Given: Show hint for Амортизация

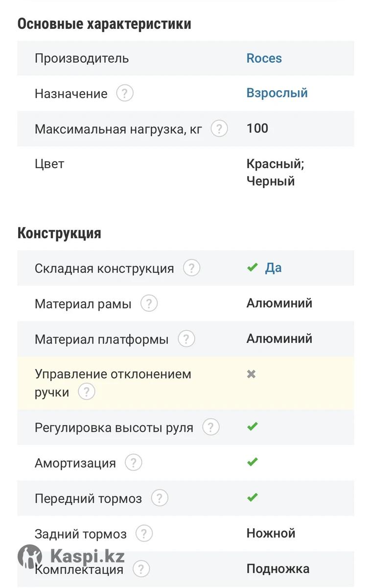Looking at the screenshot, I should (x=134, y=462).
